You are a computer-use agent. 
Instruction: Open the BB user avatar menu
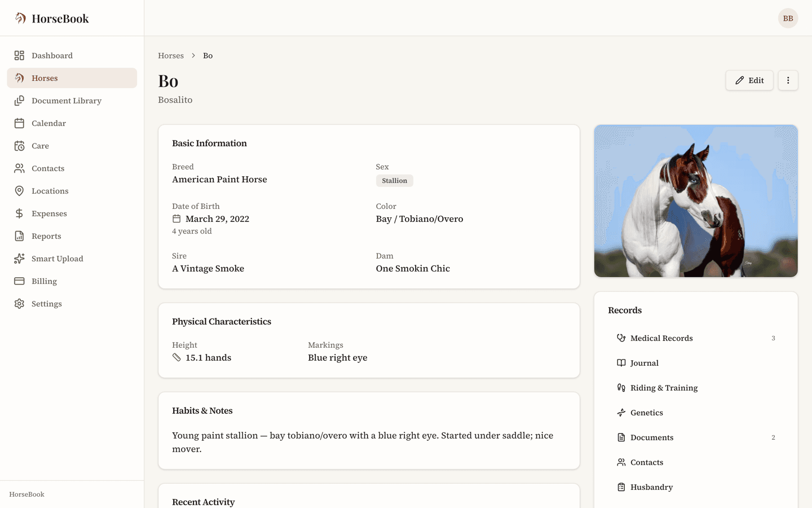pyautogui.click(x=788, y=18)
